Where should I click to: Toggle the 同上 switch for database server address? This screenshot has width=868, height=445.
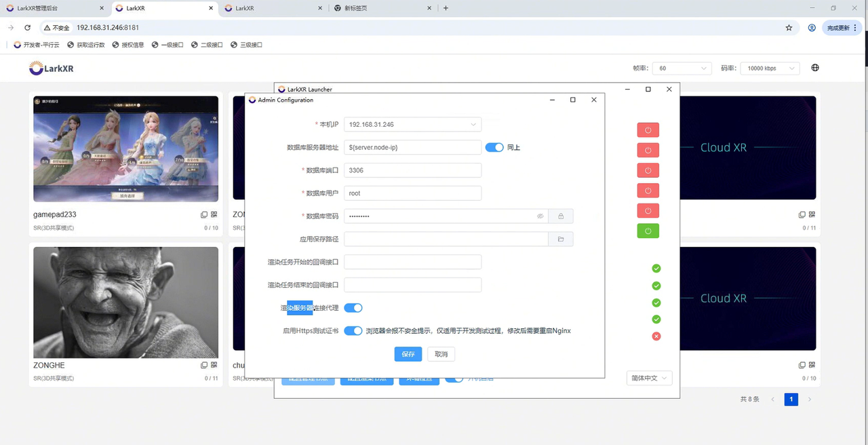pyautogui.click(x=494, y=147)
